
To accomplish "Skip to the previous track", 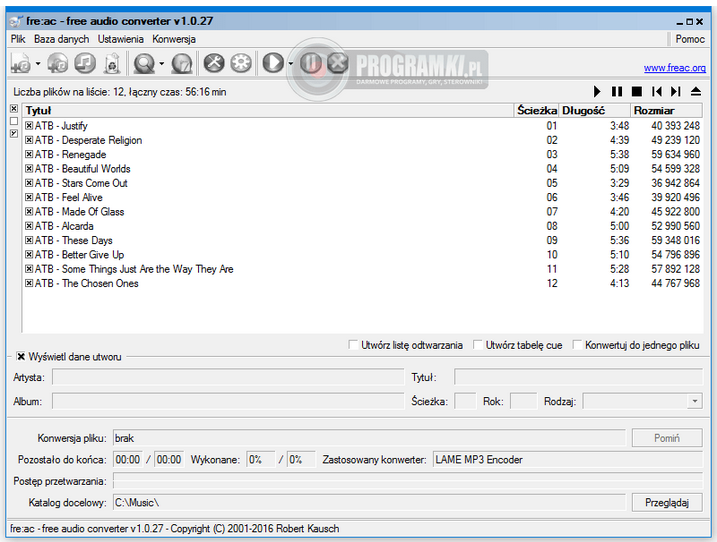I will [x=657, y=91].
